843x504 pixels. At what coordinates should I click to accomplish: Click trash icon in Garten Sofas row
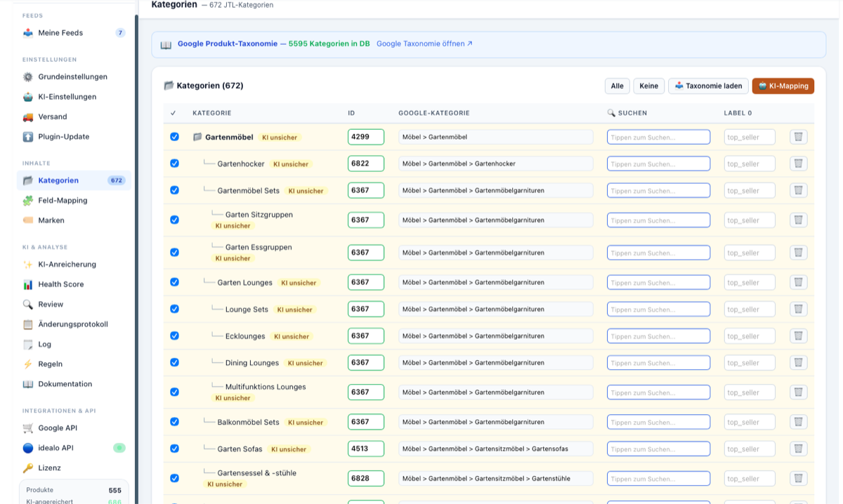pyautogui.click(x=798, y=449)
